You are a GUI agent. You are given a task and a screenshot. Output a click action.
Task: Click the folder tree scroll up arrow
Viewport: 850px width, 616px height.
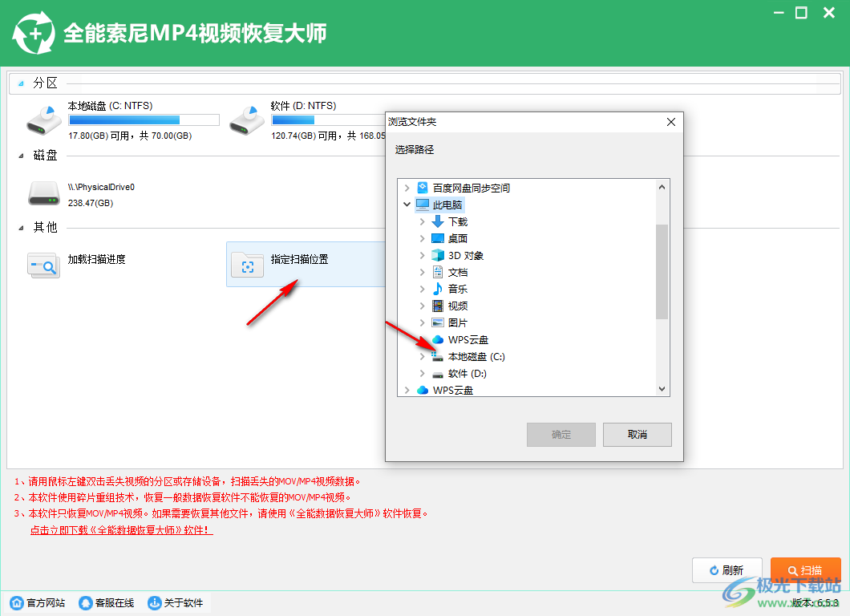pos(662,187)
